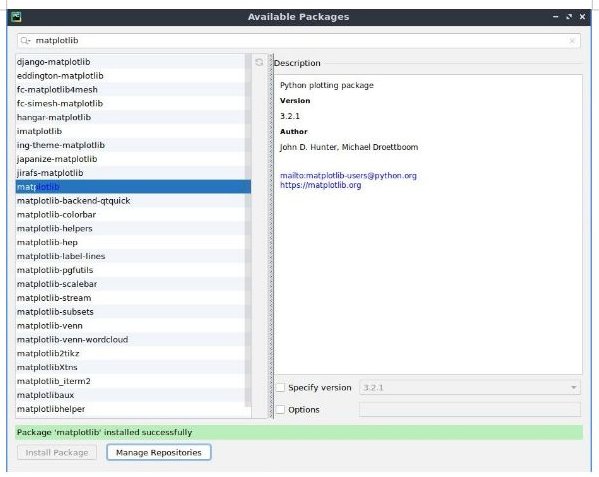Enable the Specify version checkbox
This screenshot has height=477, width=599.
(x=281, y=388)
